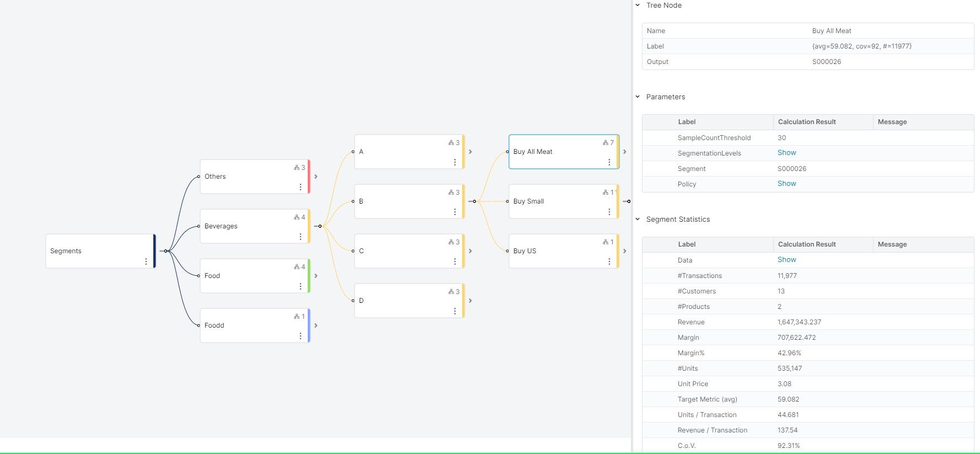Click hierarchy icon on Buy Small node
This screenshot has height=454, width=980.
point(606,193)
